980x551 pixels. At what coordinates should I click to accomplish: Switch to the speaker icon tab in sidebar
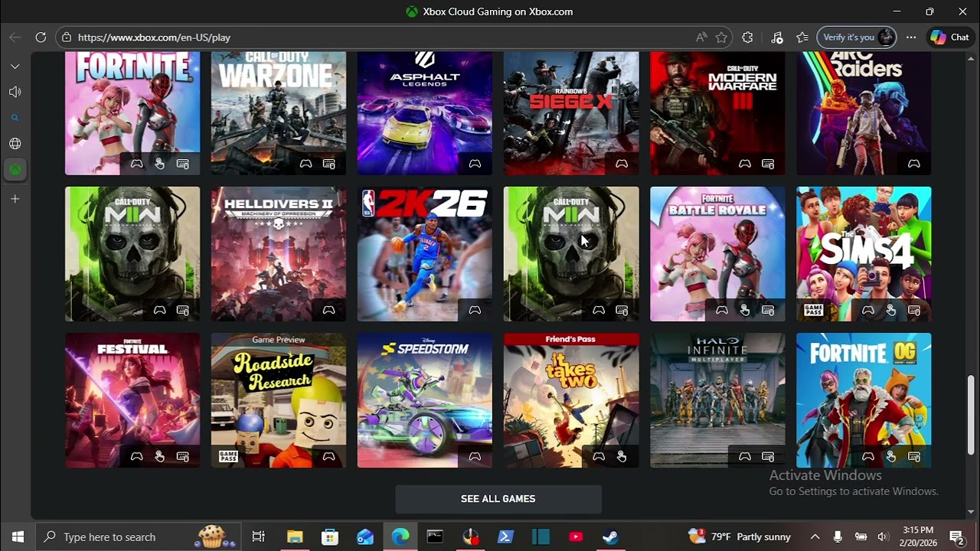15,92
